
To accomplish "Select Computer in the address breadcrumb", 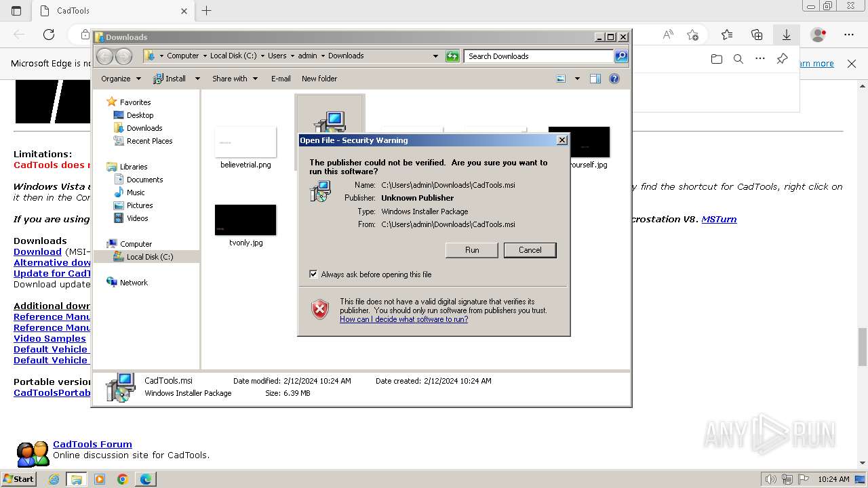I will pyautogui.click(x=183, y=56).
